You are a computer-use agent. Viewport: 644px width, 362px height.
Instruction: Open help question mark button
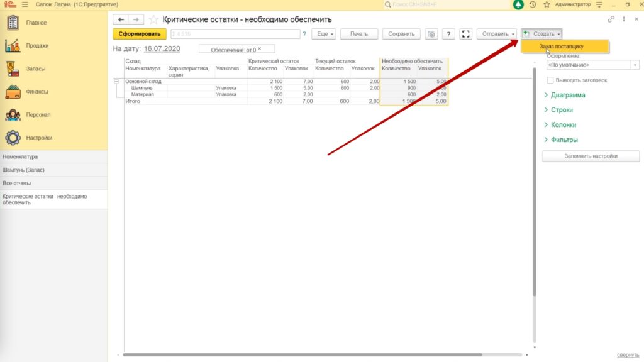(448, 34)
